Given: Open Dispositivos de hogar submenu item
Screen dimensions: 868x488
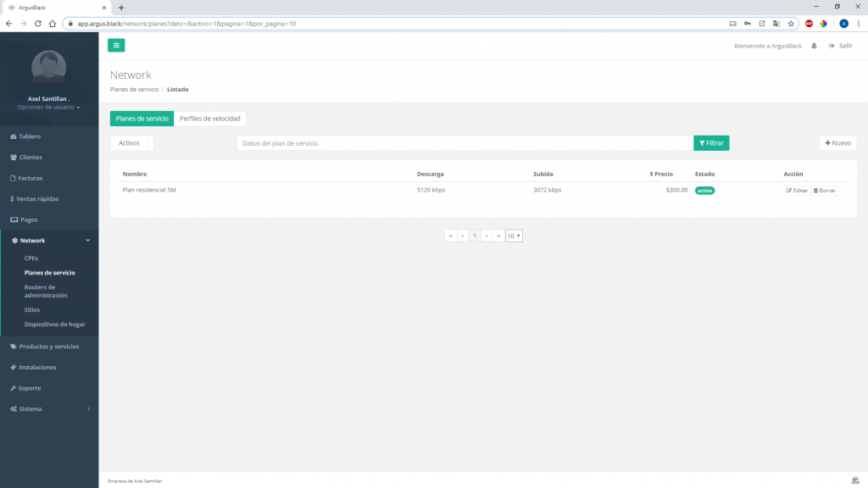Looking at the screenshot, I should (x=55, y=324).
